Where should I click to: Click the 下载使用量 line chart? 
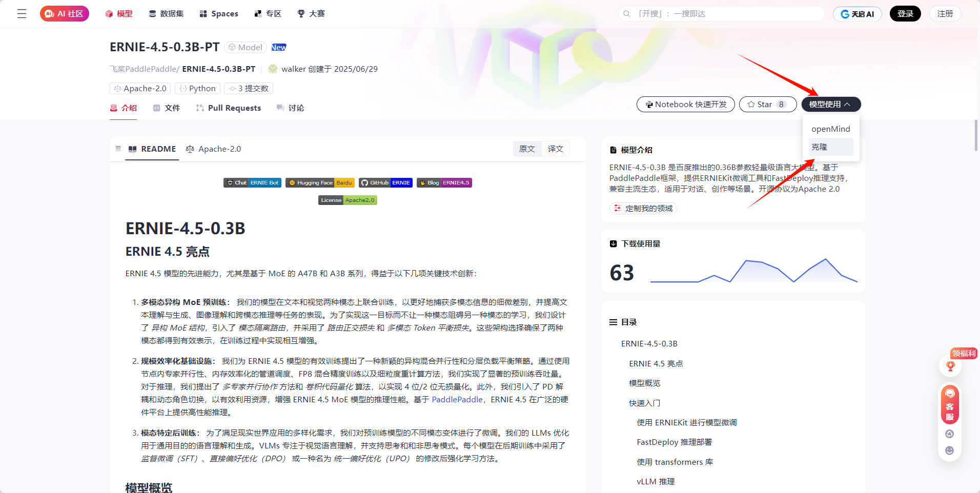(x=753, y=271)
